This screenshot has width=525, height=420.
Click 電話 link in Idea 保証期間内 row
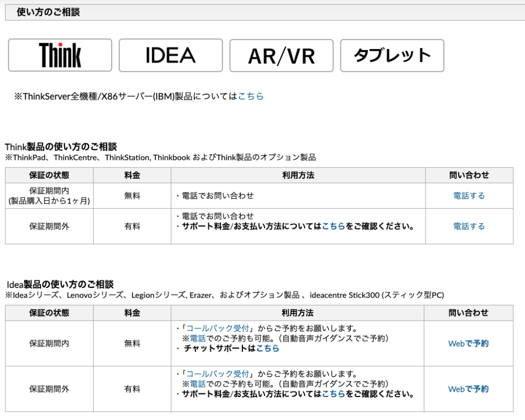[197, 338]
